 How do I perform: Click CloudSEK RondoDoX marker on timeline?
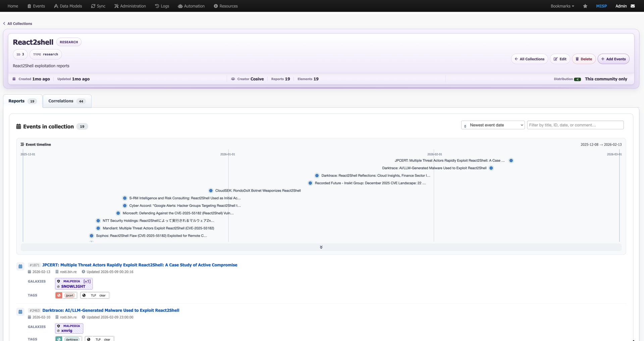(211, 191)
